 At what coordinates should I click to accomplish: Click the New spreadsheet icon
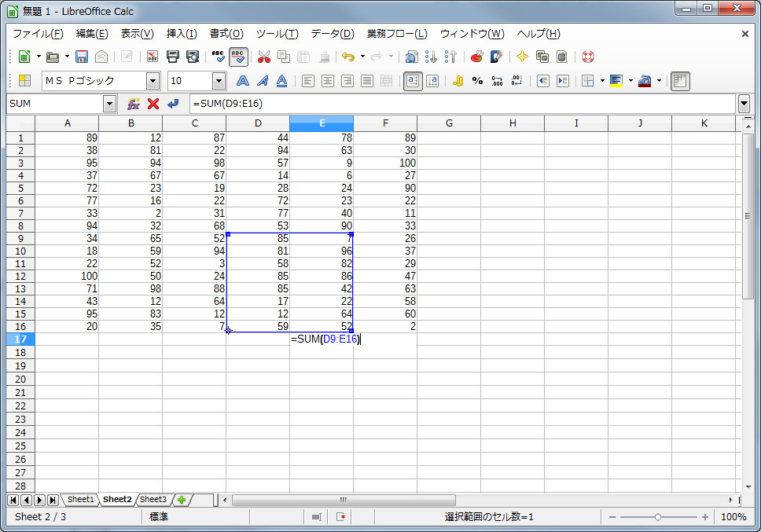click(x=24, y=57)
